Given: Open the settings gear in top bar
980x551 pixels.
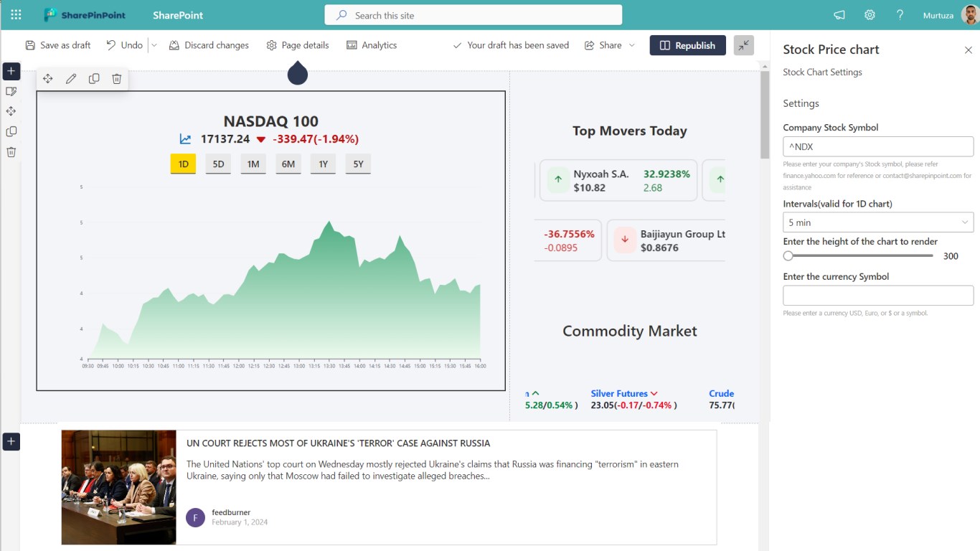Looking at the screenshot, I should click(870, 15).
